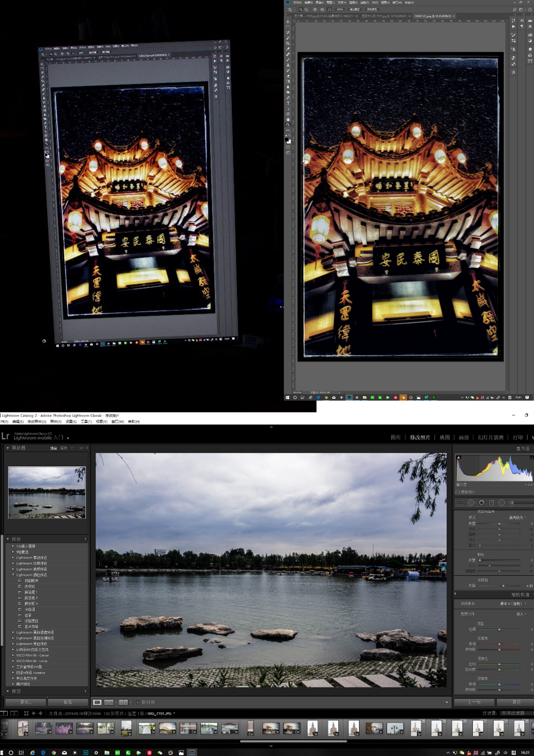This screenshot has width=534, height=756.
Task: Select the Eyedropper tool
Action: click(x=288, y=49)
